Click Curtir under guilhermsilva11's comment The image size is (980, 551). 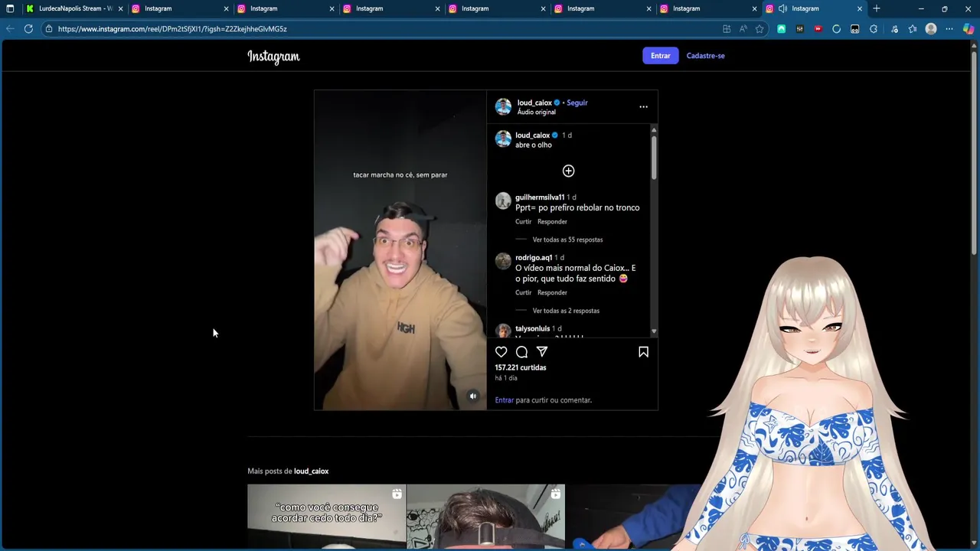point(523,222)
